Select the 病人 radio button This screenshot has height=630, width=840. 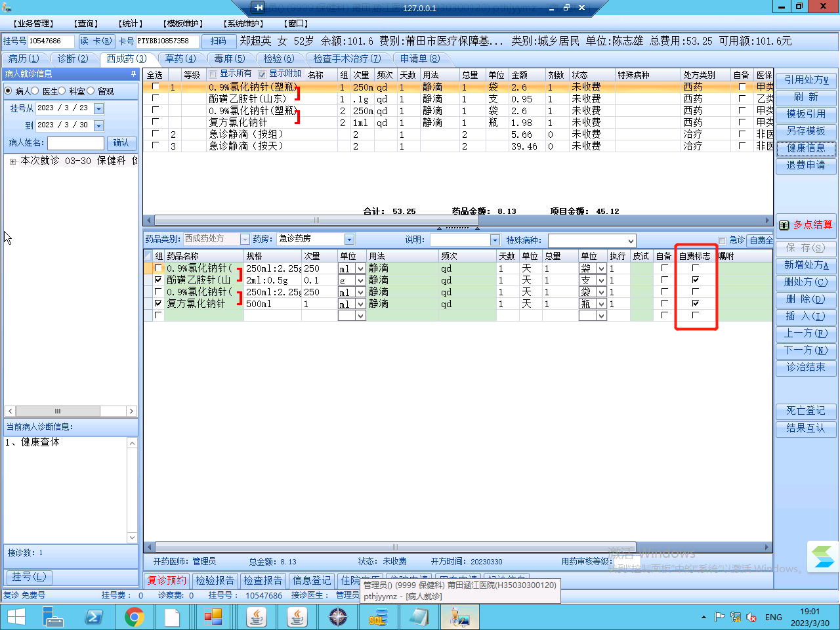click(x=9, y=91)
